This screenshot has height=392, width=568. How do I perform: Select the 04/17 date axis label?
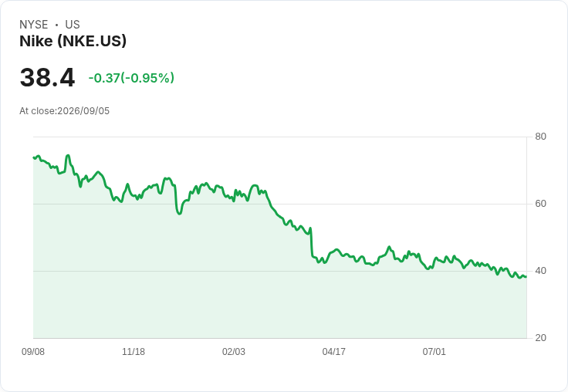point(333,351)
